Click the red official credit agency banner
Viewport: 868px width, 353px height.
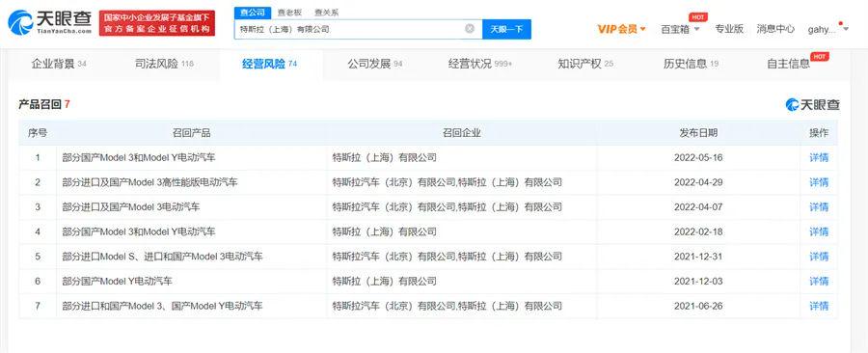coord(157,23)
